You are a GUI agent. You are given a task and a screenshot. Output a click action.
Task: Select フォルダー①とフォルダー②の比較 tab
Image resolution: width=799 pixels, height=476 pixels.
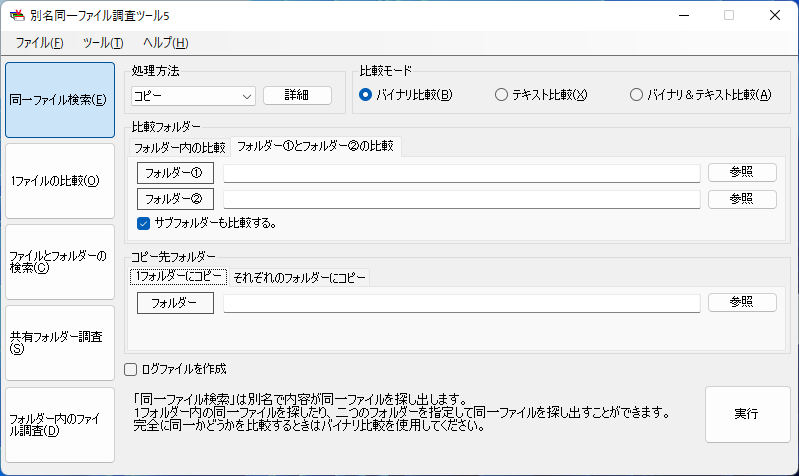point(315,146)
